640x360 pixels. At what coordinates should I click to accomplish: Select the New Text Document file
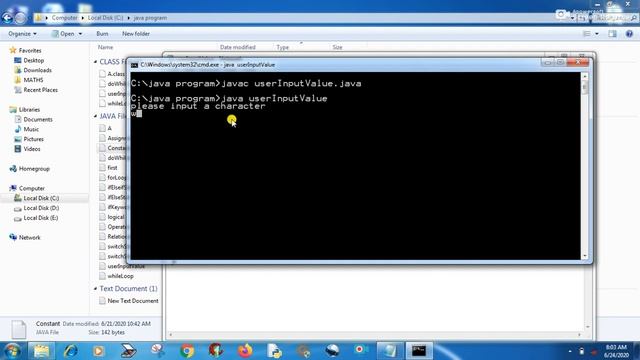[x=133, y=301]
